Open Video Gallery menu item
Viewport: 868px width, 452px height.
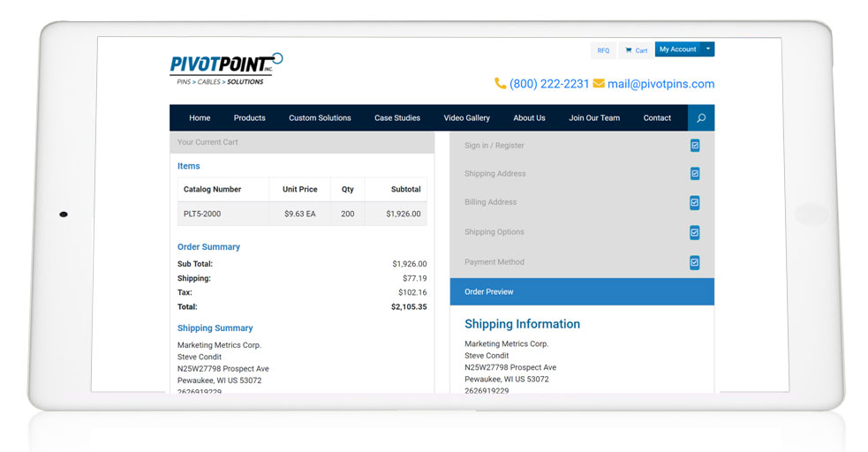tap(466, 117)
